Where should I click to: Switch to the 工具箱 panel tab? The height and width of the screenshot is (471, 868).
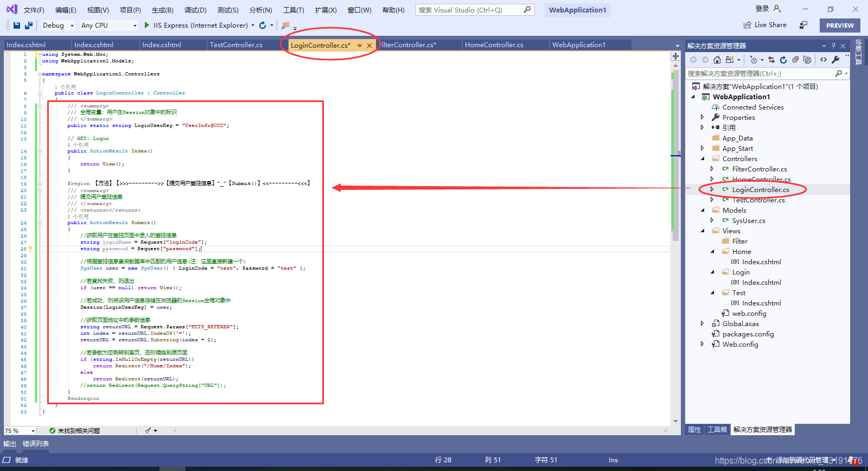pos(717,430)
